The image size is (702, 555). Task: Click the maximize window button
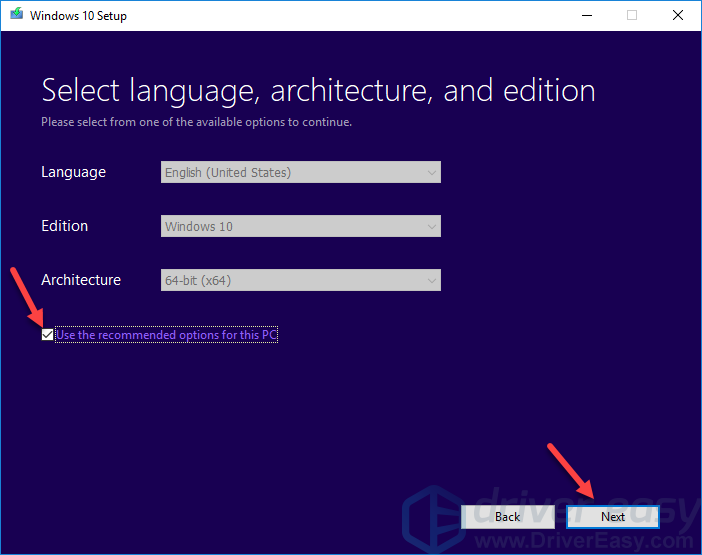pos(632,15)
